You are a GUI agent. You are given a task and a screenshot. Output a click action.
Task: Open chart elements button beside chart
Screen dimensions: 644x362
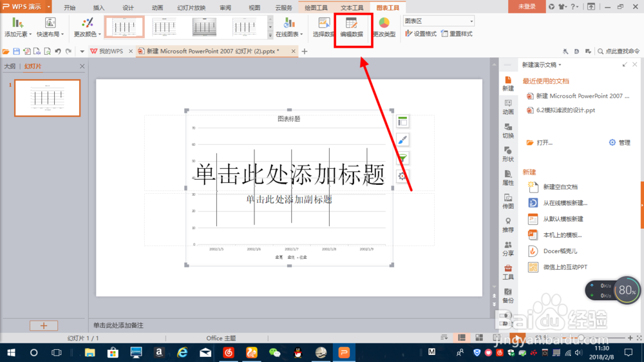[x=402, y=121]
